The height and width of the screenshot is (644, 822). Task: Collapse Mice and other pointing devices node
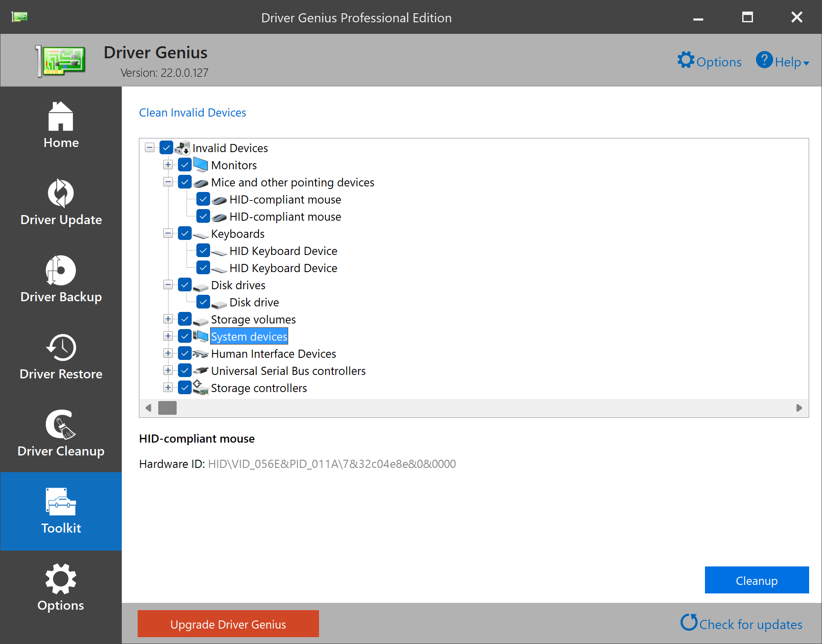(x=168, y=182)
